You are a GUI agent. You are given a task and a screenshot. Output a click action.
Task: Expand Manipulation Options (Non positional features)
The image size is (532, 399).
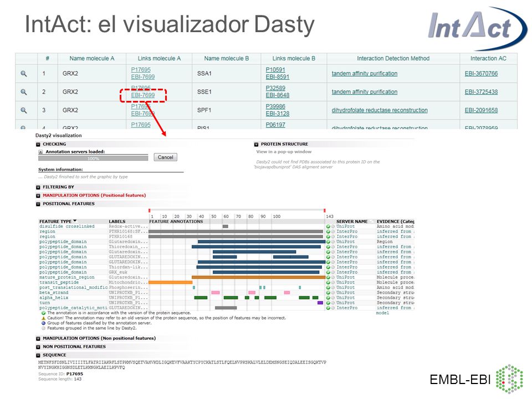point(38,339)
